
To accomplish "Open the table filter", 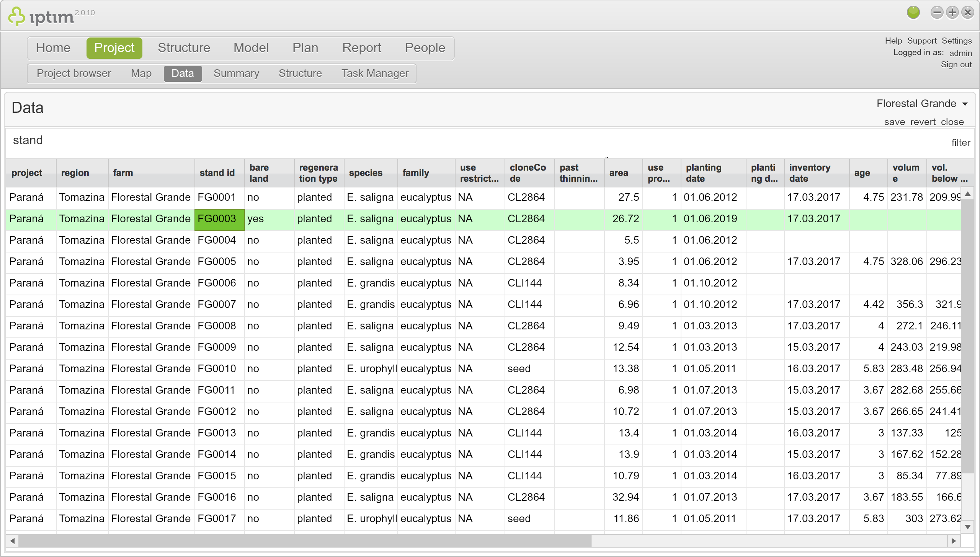I will pyautogui.click(x=960, y=142).
